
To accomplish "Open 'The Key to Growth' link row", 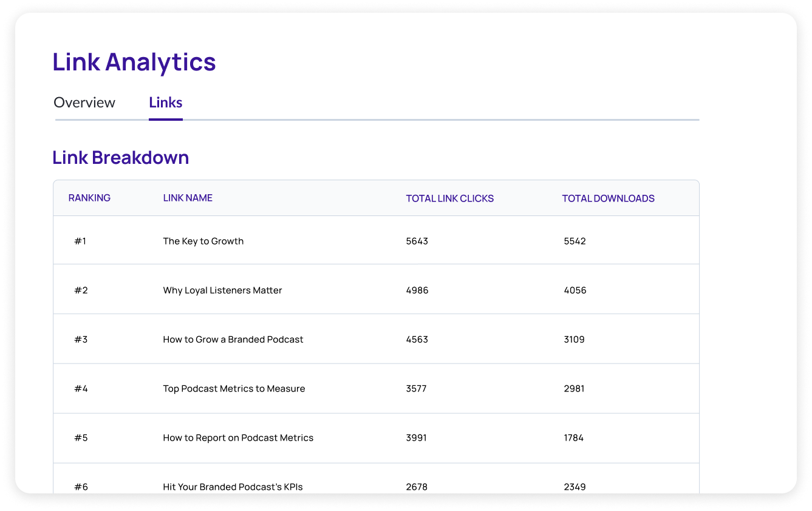I will 376,240.
